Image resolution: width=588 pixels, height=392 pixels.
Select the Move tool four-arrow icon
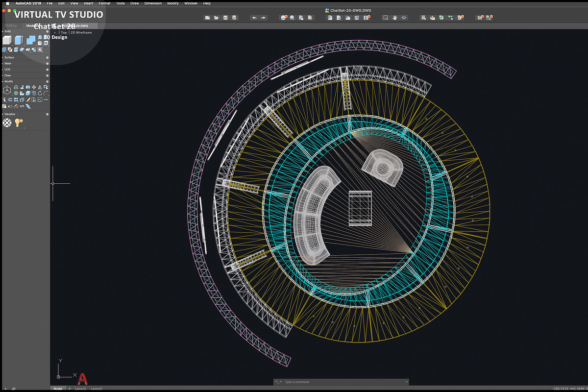click(x=34, y=87)
